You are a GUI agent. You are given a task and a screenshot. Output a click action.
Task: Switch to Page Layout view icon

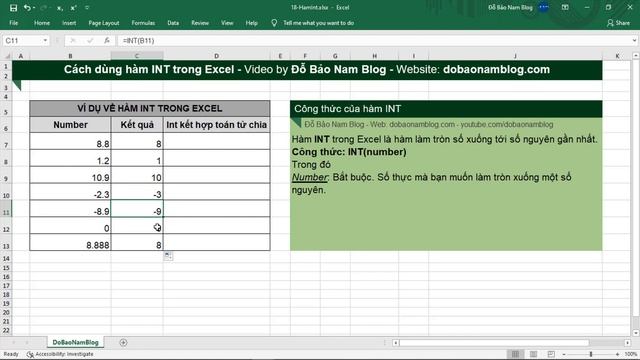(533, 354)
